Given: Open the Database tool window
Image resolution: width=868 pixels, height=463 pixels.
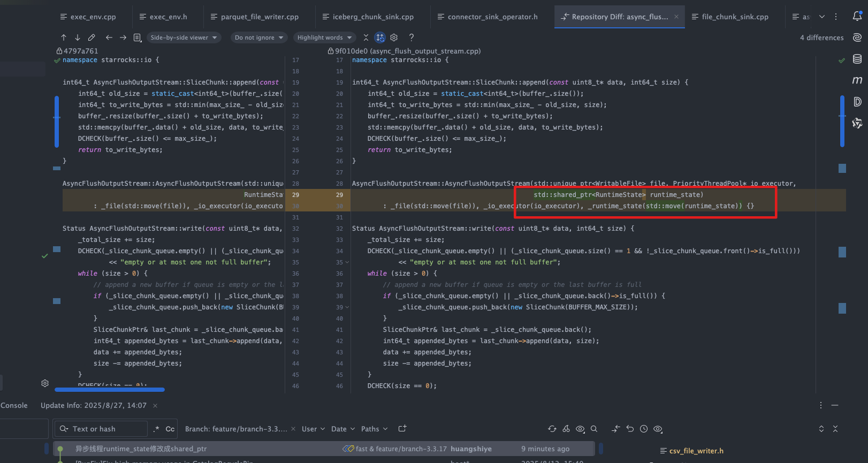Looking at the screenshot, I should click(857, 59).
